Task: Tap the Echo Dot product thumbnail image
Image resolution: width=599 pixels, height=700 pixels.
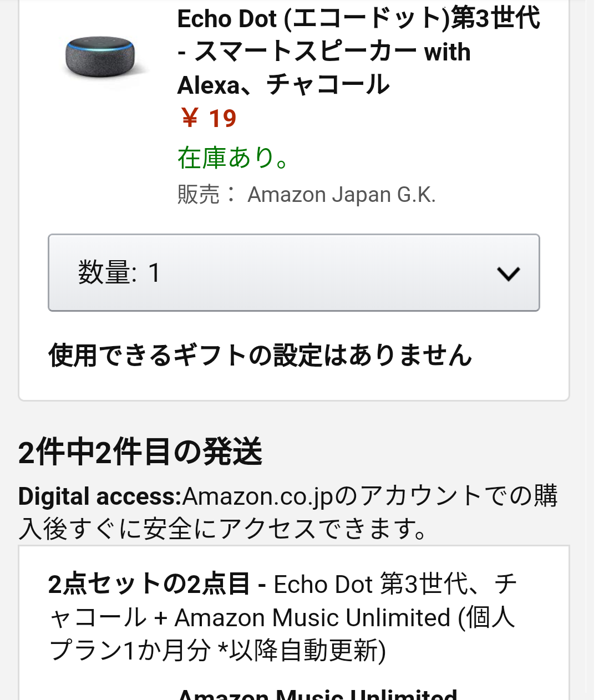Action: pyautogui.click(x=100, y=57)
